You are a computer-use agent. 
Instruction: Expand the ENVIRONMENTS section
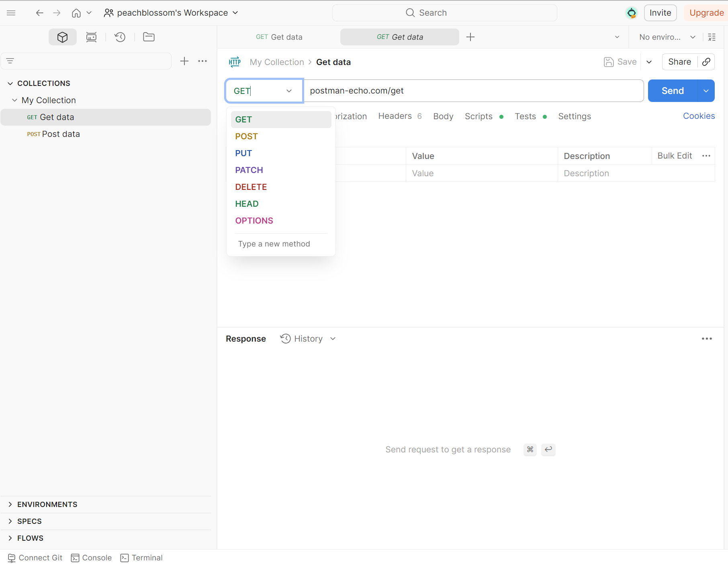[10, 505]
